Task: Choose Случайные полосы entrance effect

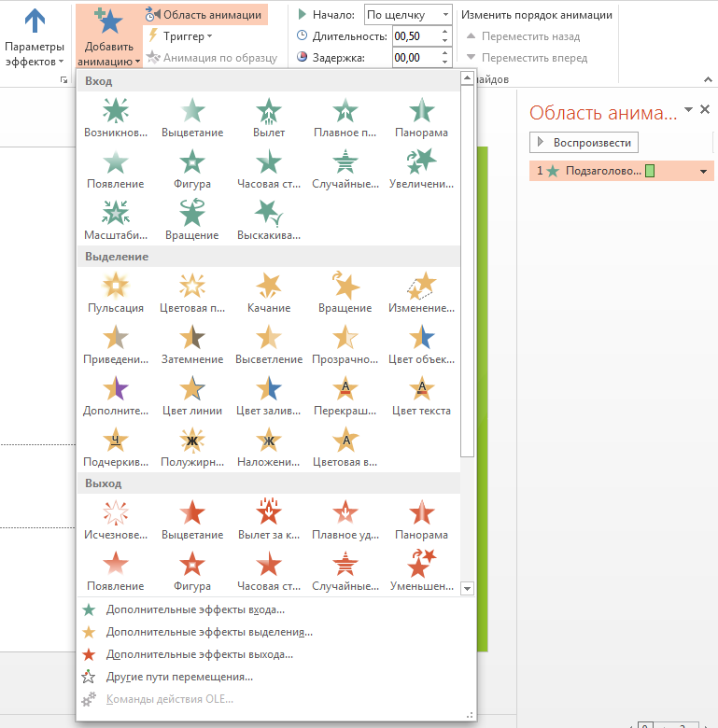Action: [345, 169]
